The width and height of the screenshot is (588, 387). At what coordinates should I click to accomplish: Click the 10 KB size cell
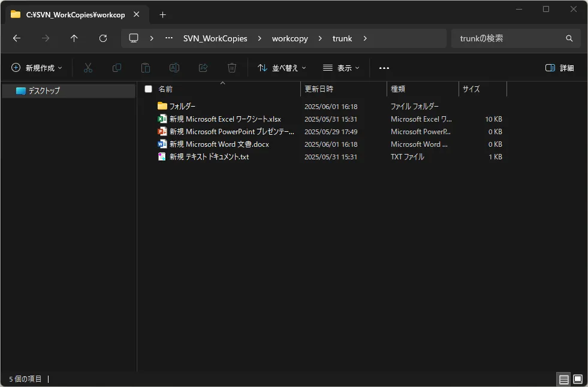(493, 119)
